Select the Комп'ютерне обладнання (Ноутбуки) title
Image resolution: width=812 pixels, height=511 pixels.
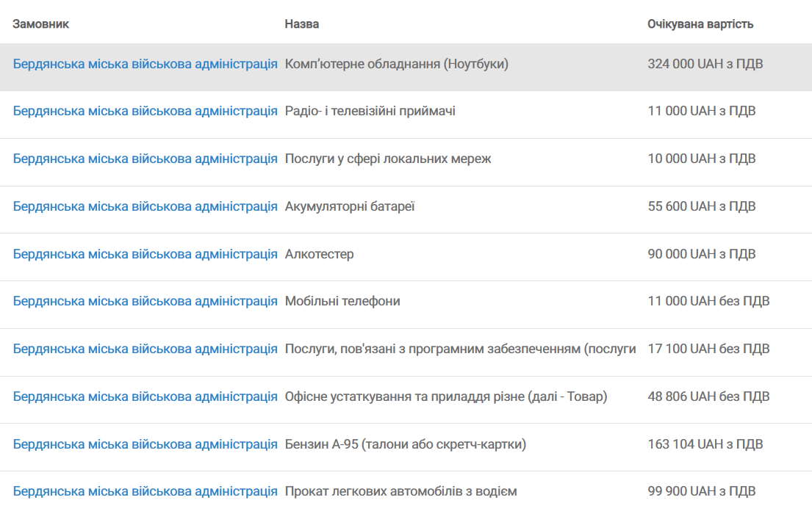[x=396, y=64]
